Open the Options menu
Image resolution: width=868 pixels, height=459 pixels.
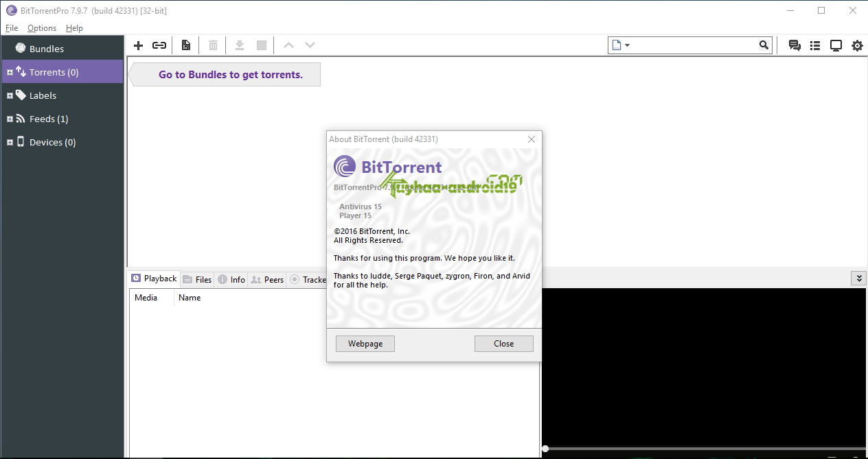(42, 28)
